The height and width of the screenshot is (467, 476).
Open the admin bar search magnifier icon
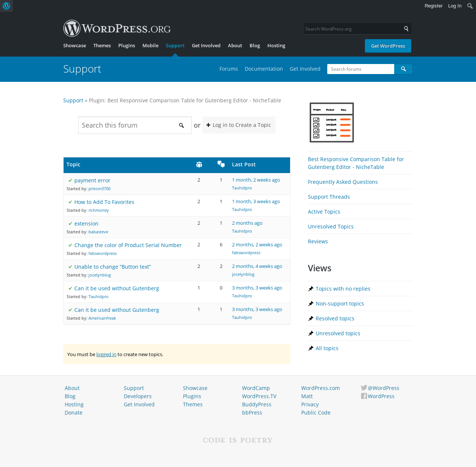click(x=470, y=6)
